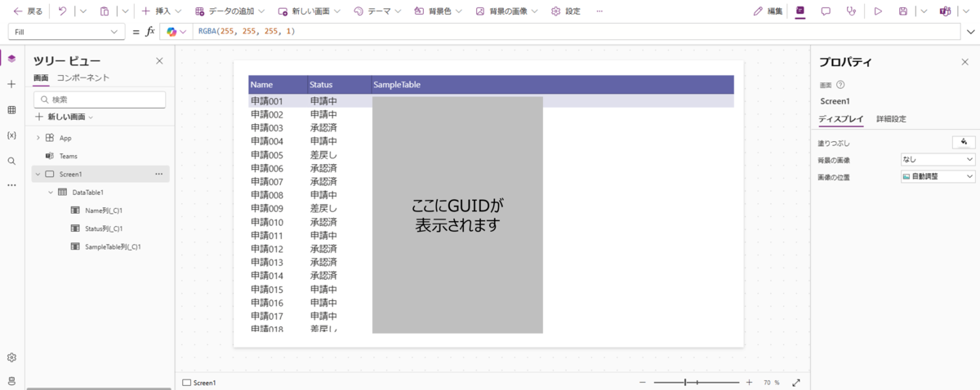Select the 画面 tab in tree view
Image resolution: width=980 pixels, height=390 pixels.
pyautogui.click(x=41, y=78)
